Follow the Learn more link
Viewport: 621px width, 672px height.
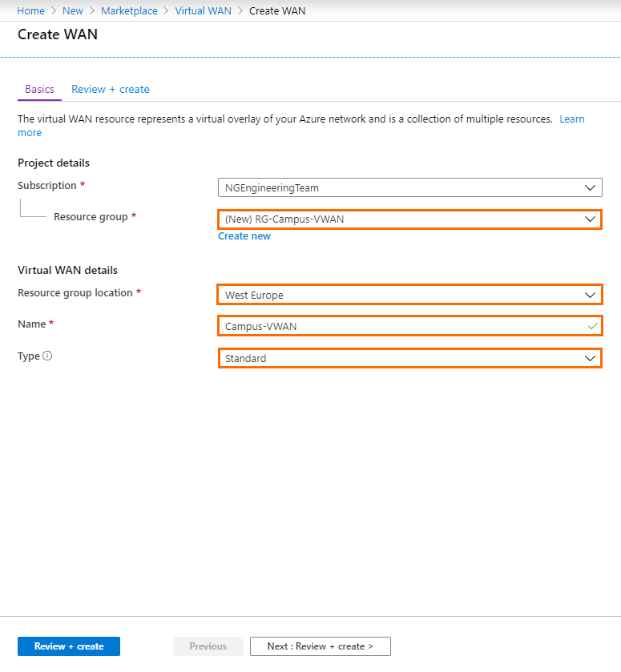pyautogui.click(x=571, y=119)
